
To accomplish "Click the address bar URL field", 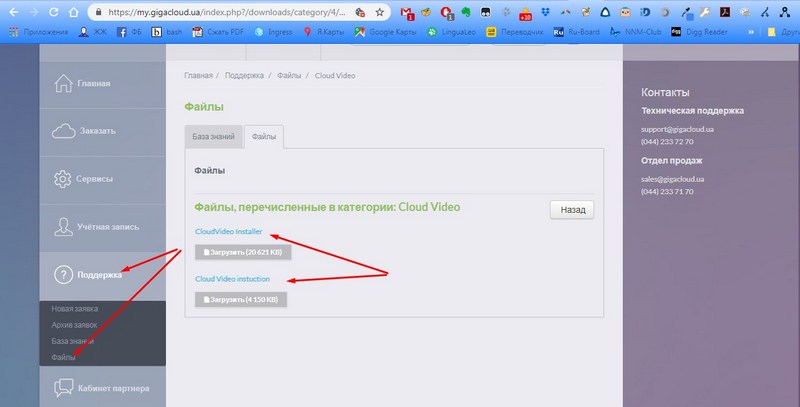I will point(227,12).
